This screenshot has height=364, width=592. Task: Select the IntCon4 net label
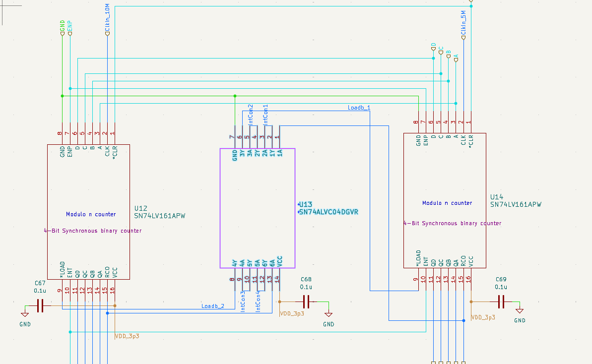tap(258, 301)
